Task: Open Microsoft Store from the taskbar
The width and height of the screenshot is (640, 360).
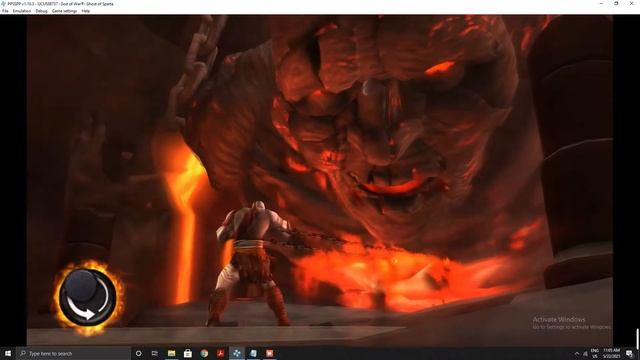Action: (x=188, y=353)
